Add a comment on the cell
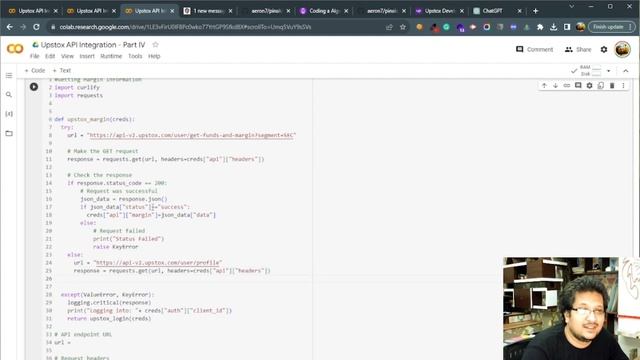Viewport: 640px width, 360px height. coord(578,85)
